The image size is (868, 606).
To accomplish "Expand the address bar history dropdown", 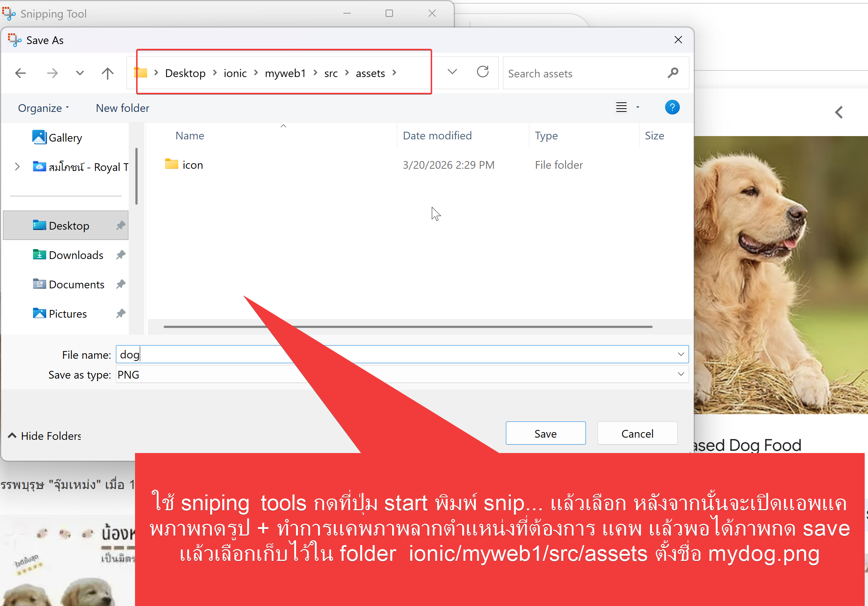I will click(452, 72).
